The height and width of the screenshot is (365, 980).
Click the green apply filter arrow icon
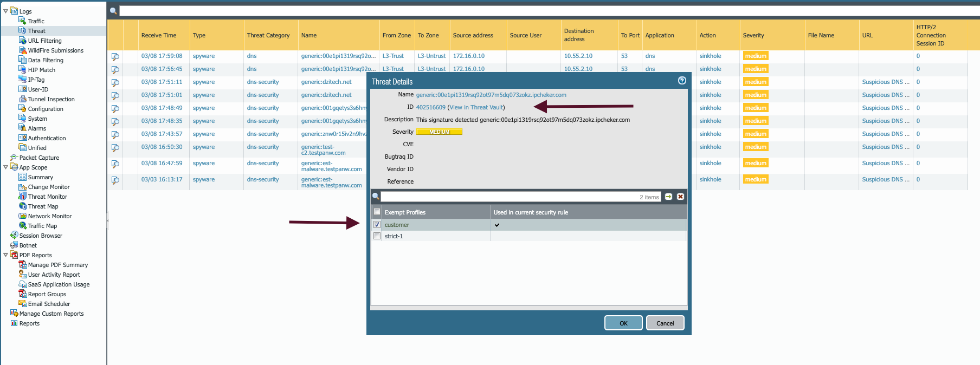(669, 197)
